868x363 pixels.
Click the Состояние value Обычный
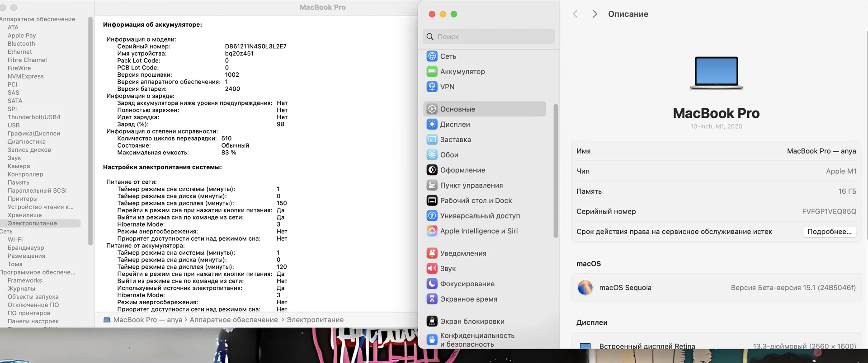pos(235,146)
